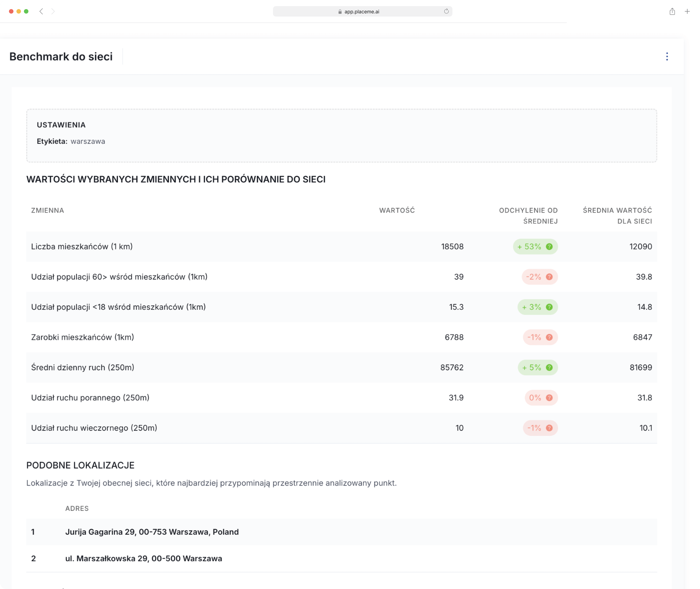Click the warszawa label in USTAWIENIA
The height and width of the screenshot is (589, 700).
tap(87, 141)
